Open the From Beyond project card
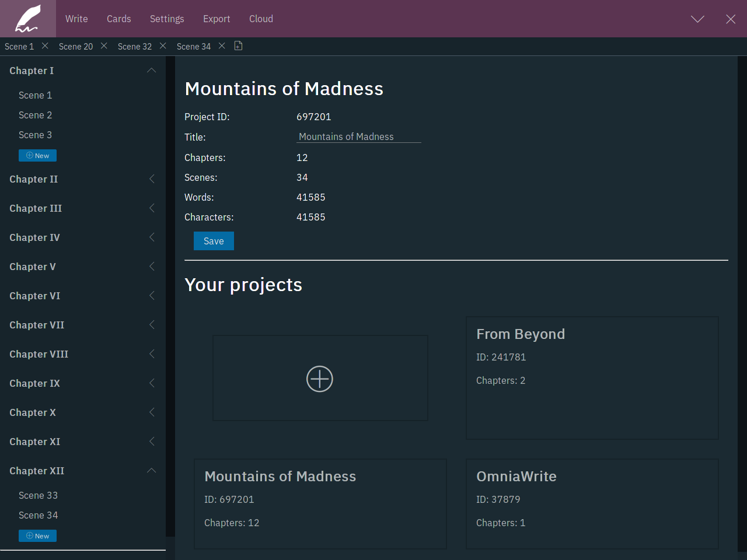The width and height of the screenshot is (747, 560). coord(592,378)
